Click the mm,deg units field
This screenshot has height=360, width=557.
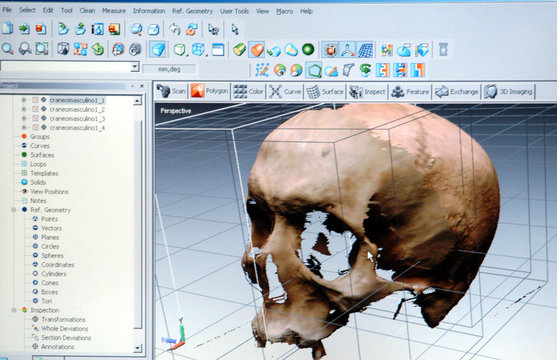point(169,69)
